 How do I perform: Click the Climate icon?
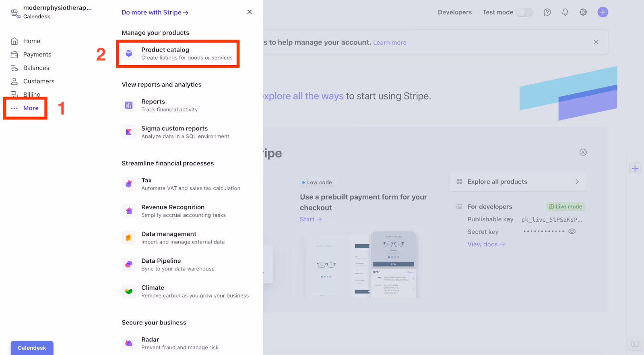(x=129, y=291)
